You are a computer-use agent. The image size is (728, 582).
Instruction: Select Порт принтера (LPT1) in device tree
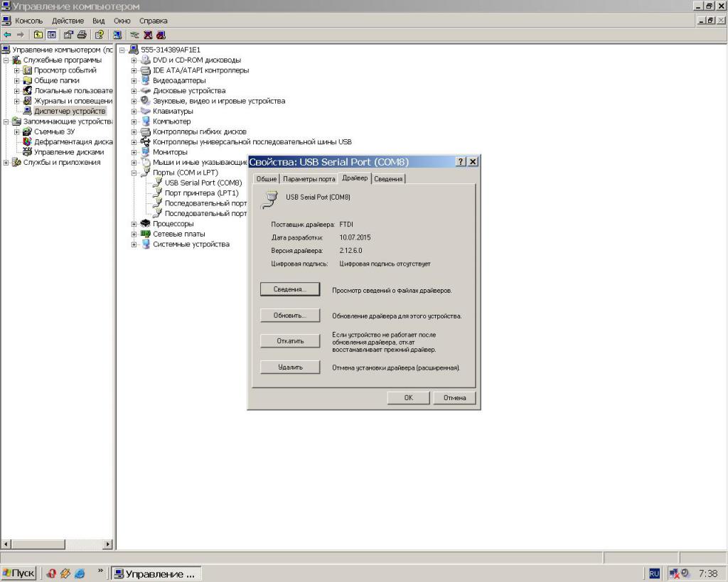click(201, 193)
